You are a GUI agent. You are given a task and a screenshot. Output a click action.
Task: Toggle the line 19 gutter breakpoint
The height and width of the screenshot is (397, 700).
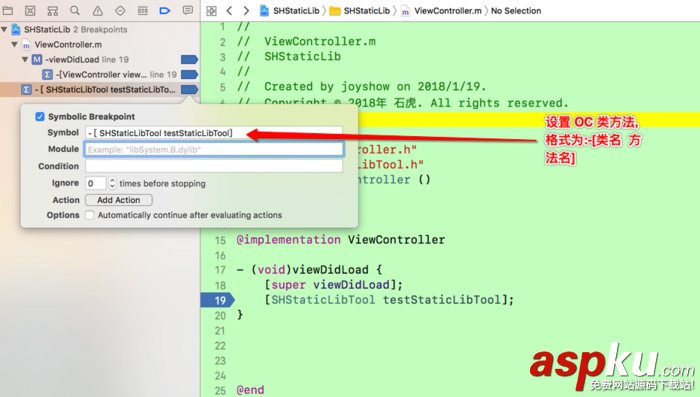pyautogui.click(x=217, y=300)
